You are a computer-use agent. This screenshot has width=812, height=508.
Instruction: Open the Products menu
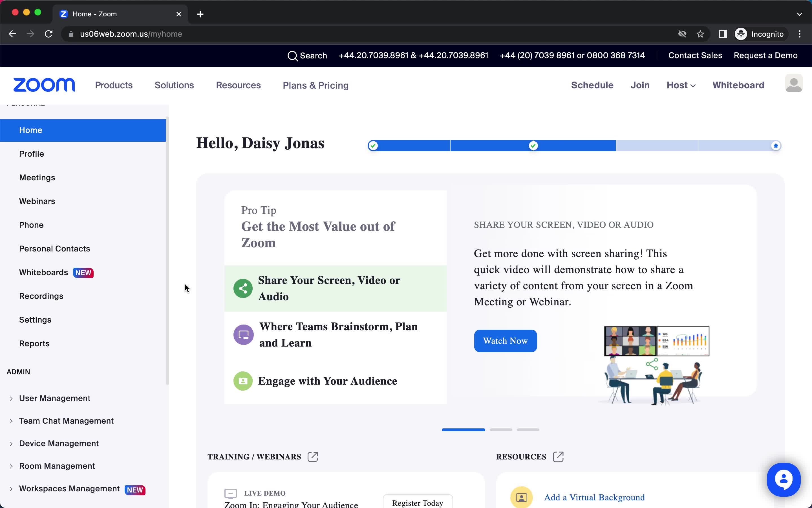click(x=114, y=85)
